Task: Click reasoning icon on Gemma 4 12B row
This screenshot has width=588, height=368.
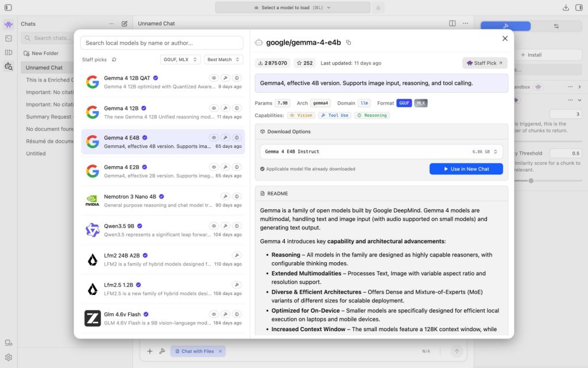Action: (x=237, y=108)
